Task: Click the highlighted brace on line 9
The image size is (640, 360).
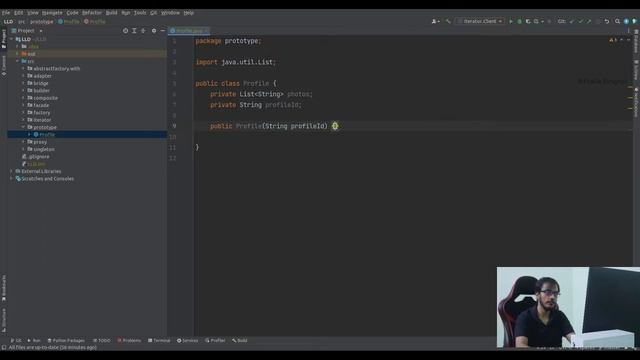Action: pyautogui.click(x=335, y=126)
